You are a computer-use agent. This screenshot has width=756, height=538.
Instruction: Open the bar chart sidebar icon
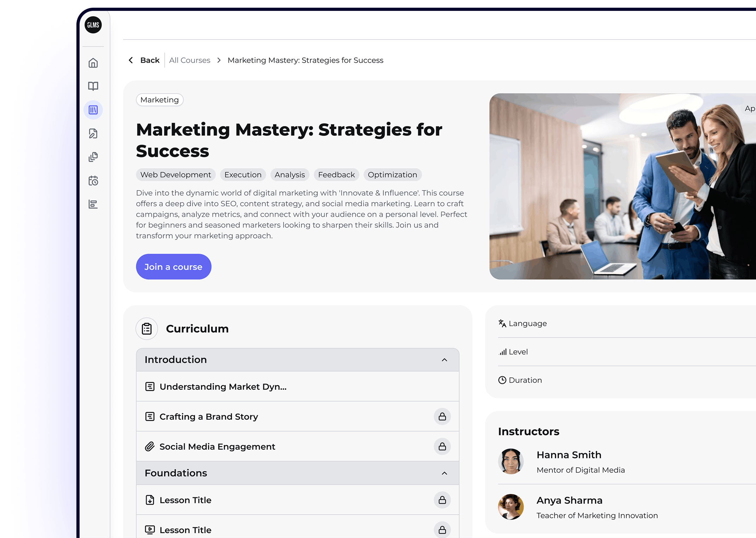(x=93, y=204)
